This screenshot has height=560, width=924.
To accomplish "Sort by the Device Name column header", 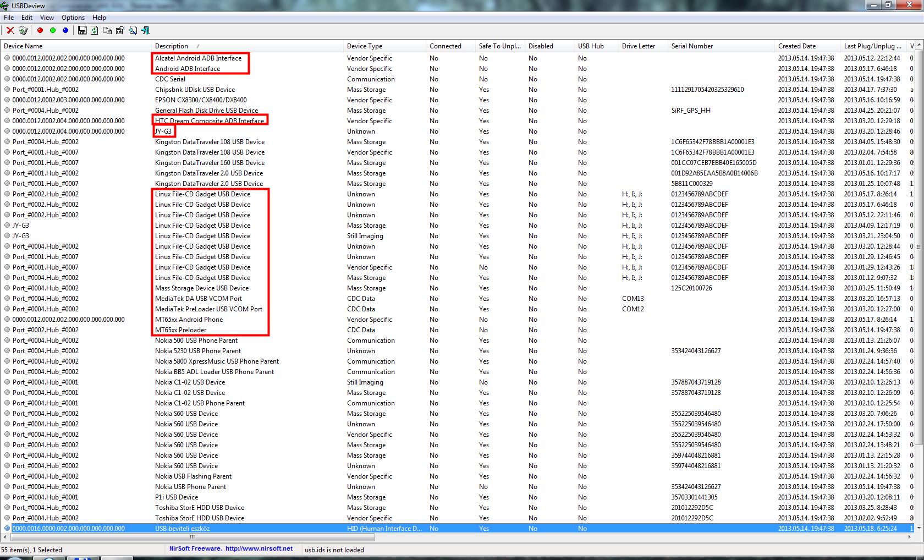I will (76, 46).
